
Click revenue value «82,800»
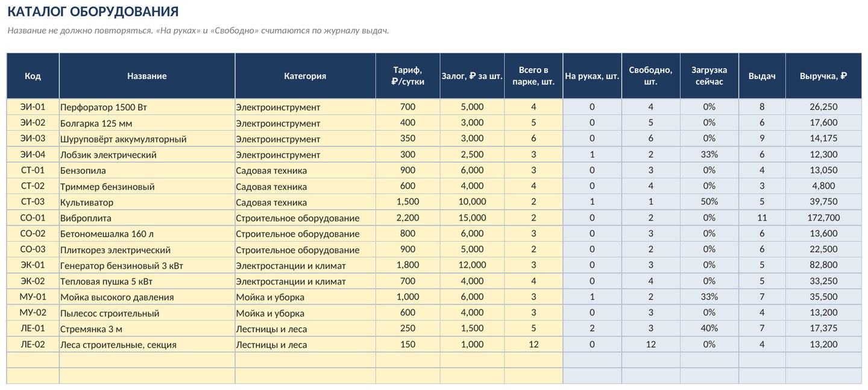pyautogui.click(x=824, y=265)
